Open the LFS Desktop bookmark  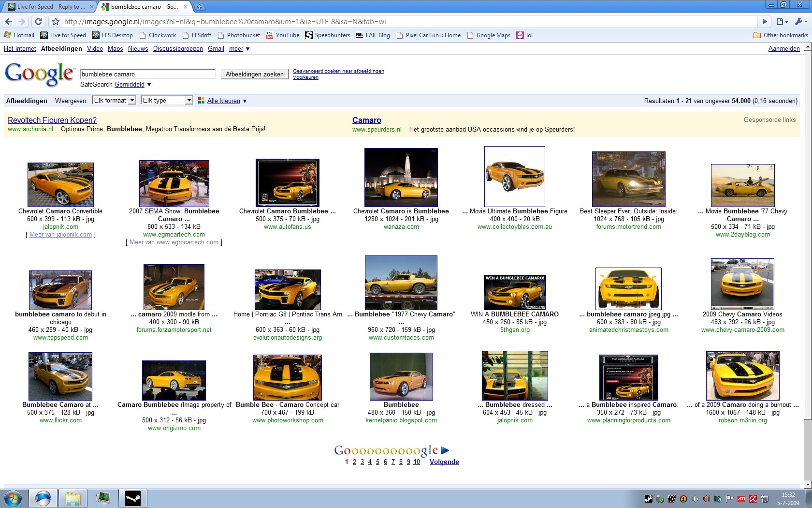pos(113,35)
